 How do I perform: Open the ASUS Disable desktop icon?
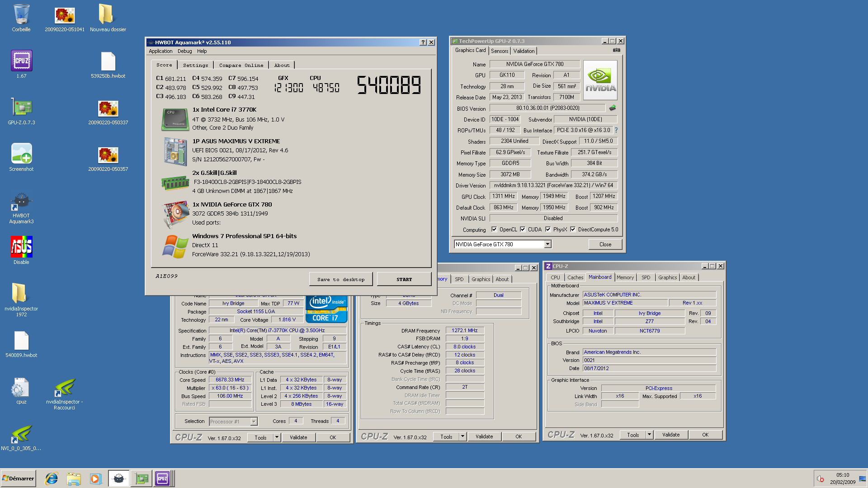21,250
